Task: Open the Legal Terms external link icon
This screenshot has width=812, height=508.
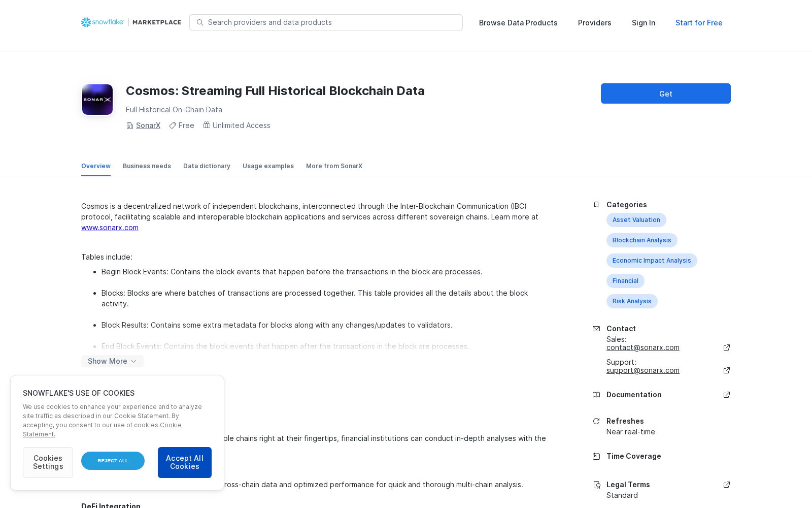Action: 727,485
